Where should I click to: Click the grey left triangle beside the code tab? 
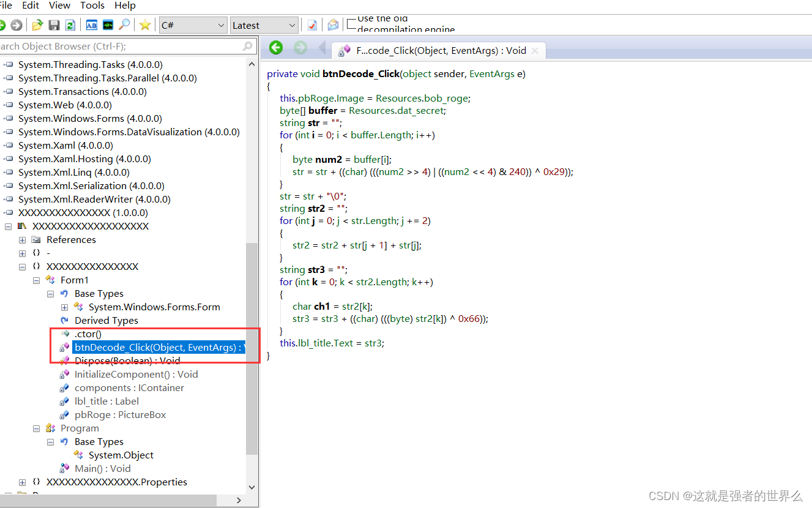pos(322,48)
